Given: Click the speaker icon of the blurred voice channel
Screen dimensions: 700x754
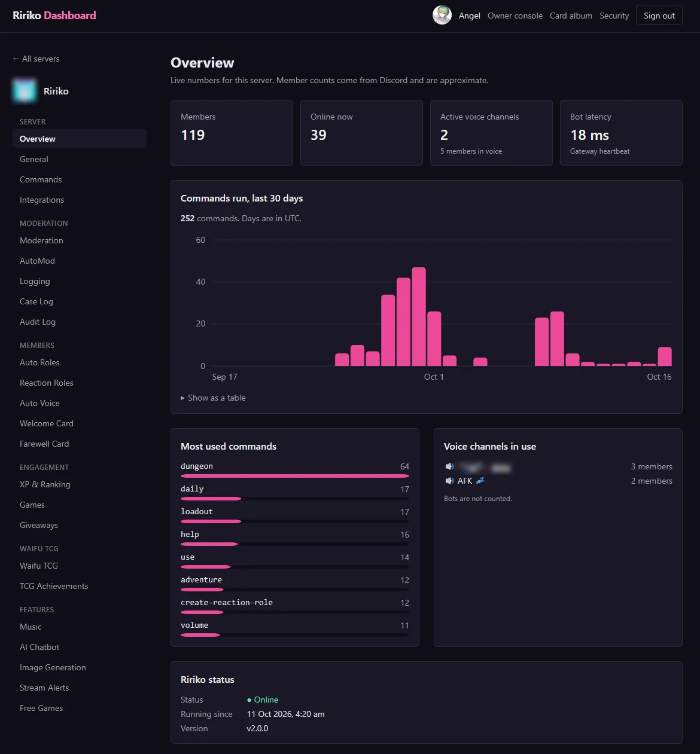Looking at the screenshot, I should pyautogui.click(x=449, y=466).
